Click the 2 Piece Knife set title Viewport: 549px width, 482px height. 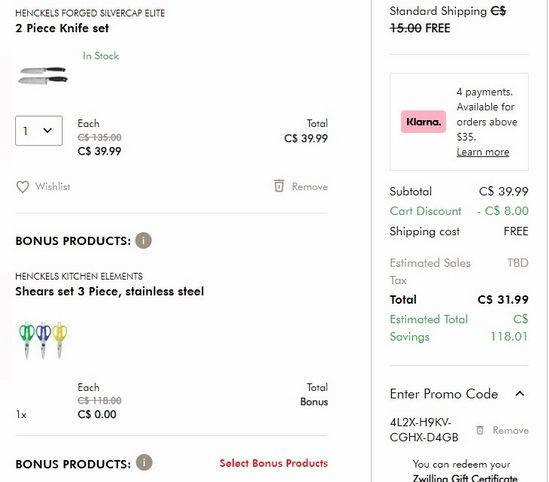point(62,28)
